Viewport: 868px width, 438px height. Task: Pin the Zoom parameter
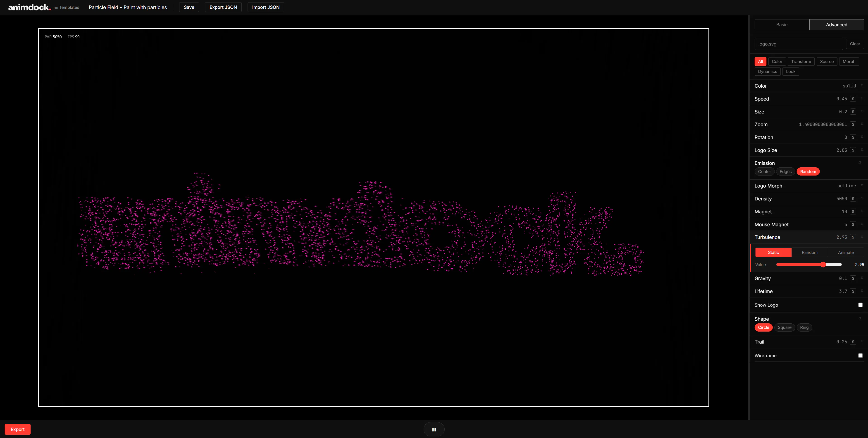point(862,124)
